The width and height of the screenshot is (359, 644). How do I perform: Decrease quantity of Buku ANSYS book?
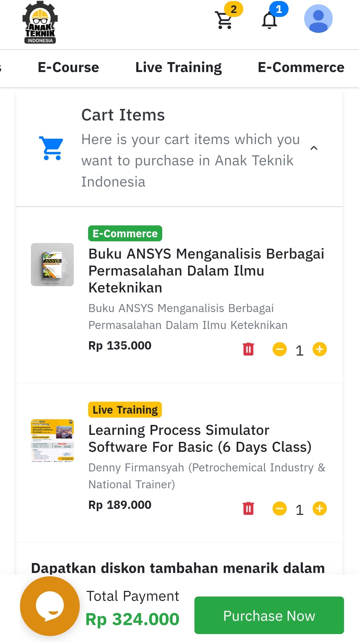[x=280, y=349]
